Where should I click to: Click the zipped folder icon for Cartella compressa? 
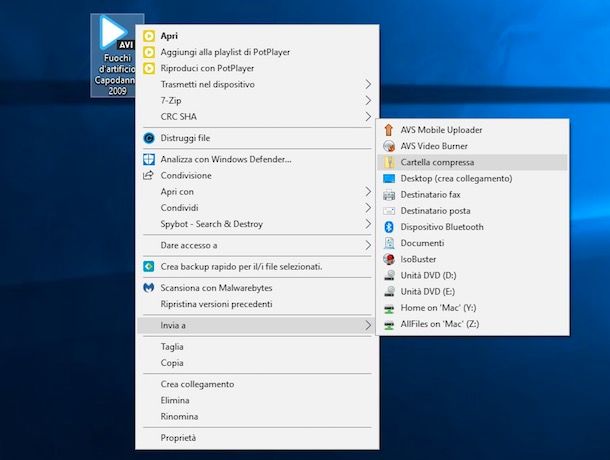tap(389, 162)
